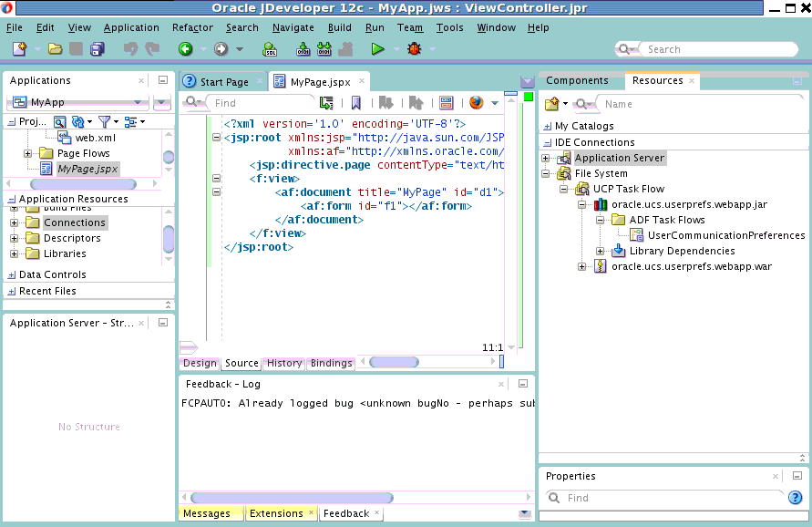812x527 pixels.
Task: Click the Reformat code icon in editor toolbar
Action: tap(326, 103)
